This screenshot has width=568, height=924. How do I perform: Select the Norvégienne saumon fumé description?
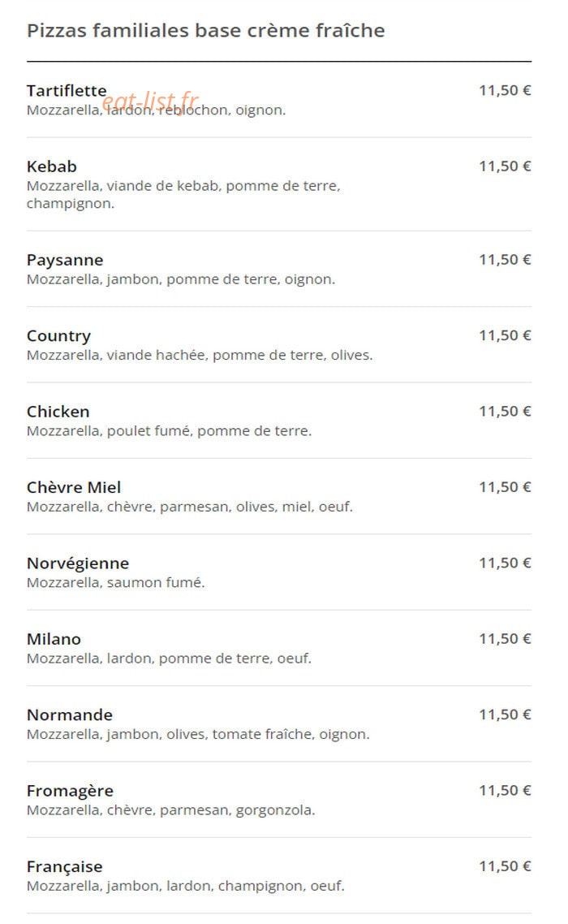pyautogui.click(x=115, y=583)
